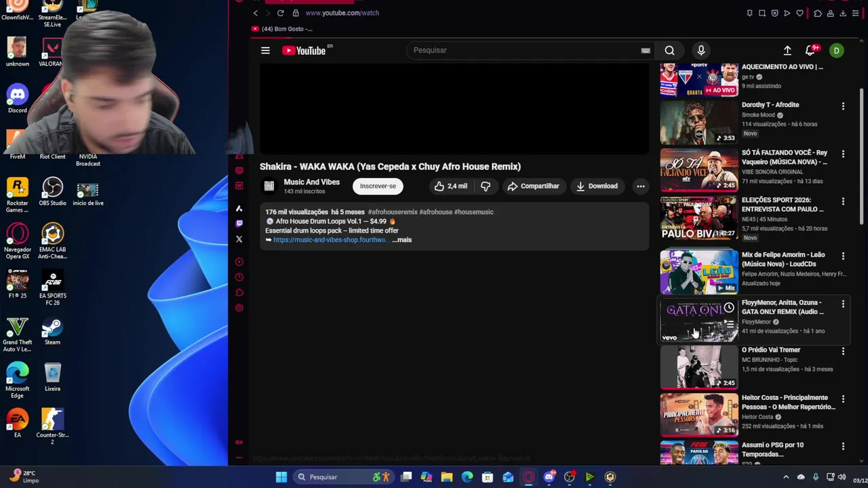Open Opera GX extensions puzzle icon
The width and height of the screenshot is (868, 488).
tap(818, 13)
